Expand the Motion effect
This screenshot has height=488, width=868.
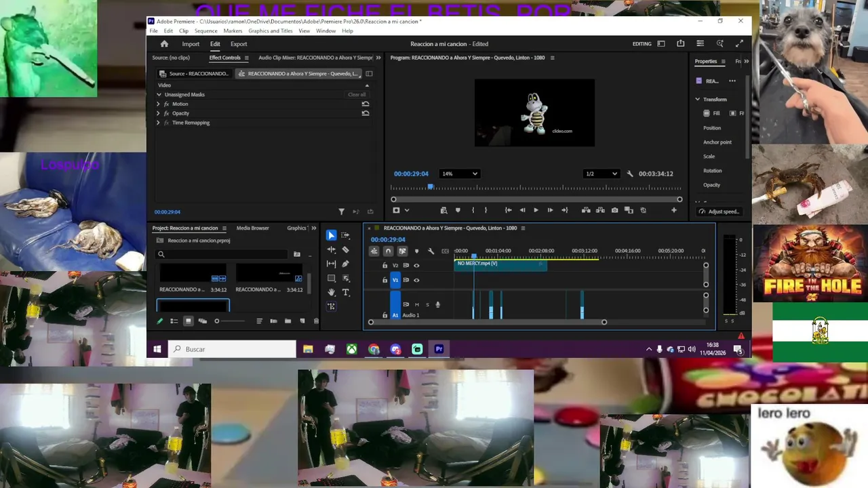[x=158, y=104]
